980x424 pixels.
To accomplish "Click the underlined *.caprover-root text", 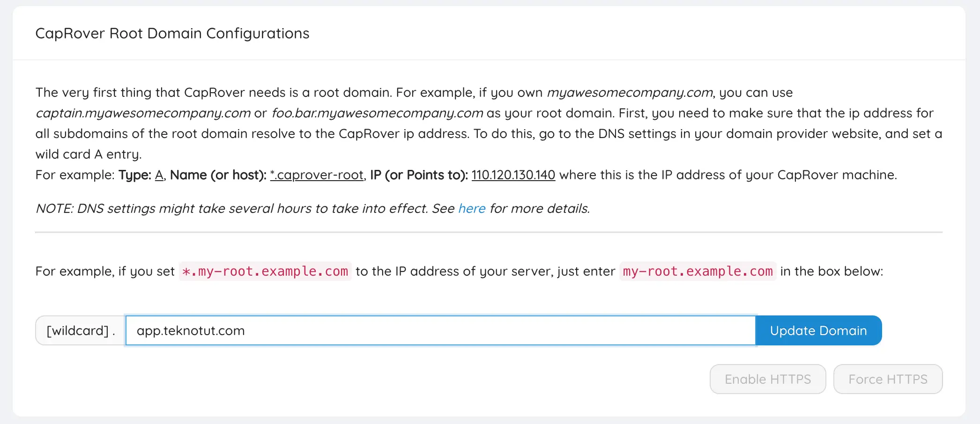I will pos(317,175).
